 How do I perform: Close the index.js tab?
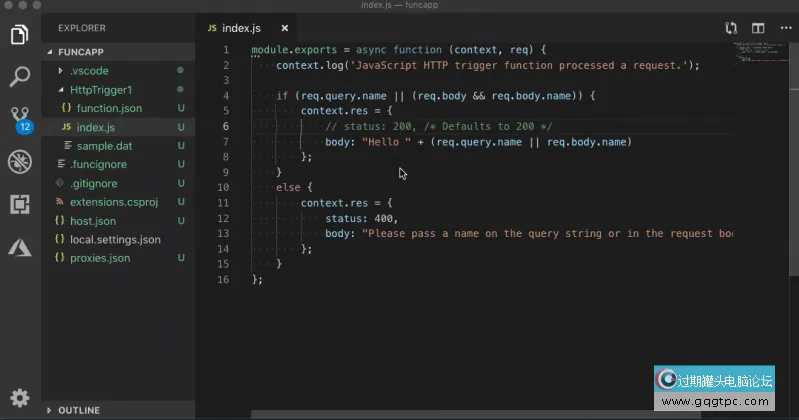[285, 28]
